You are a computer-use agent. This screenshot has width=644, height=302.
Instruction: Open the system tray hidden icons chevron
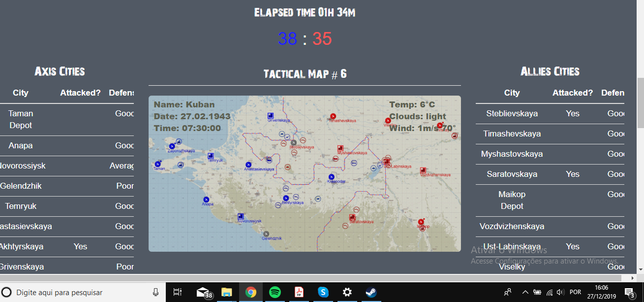(x=525, y=292)
